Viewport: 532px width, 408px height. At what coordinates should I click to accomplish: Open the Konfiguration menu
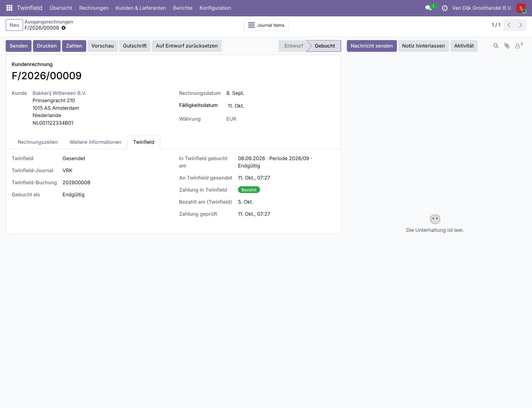pyautogui.click(x=215, y=8)
